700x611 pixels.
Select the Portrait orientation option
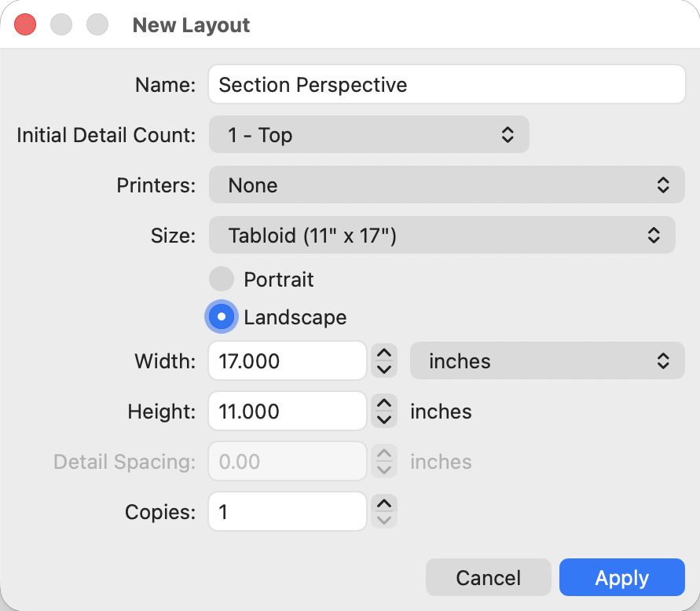(x=222, y=279)
